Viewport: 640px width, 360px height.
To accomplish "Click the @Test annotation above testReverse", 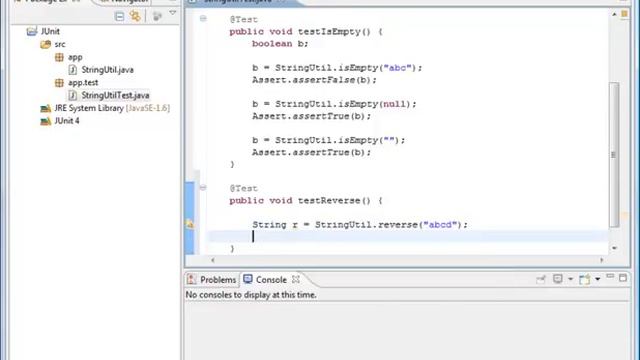I will (243, 188).
